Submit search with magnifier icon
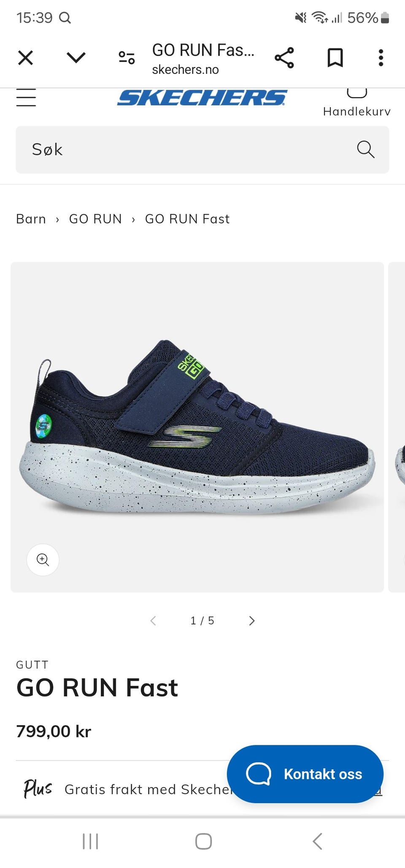 pos(365,149)
